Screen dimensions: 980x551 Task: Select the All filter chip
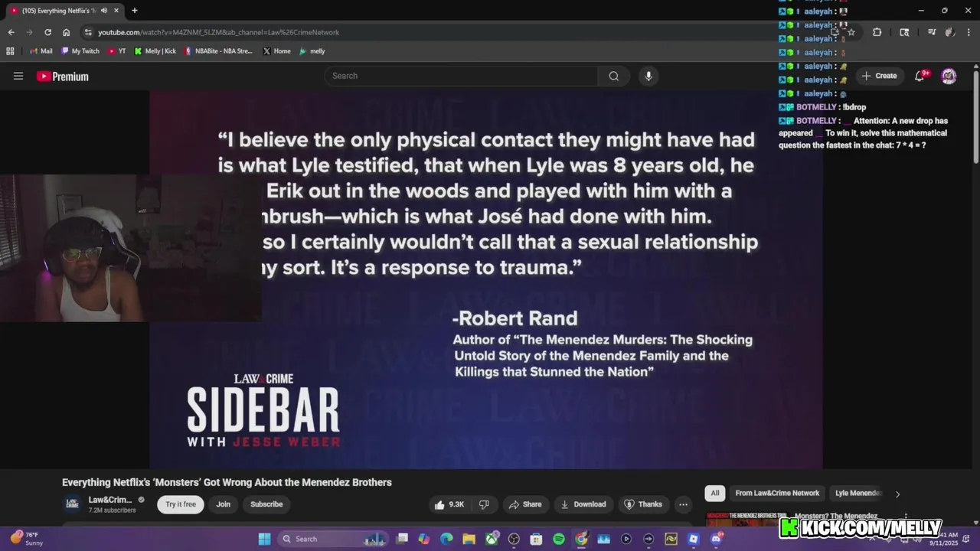click(715, 494)
